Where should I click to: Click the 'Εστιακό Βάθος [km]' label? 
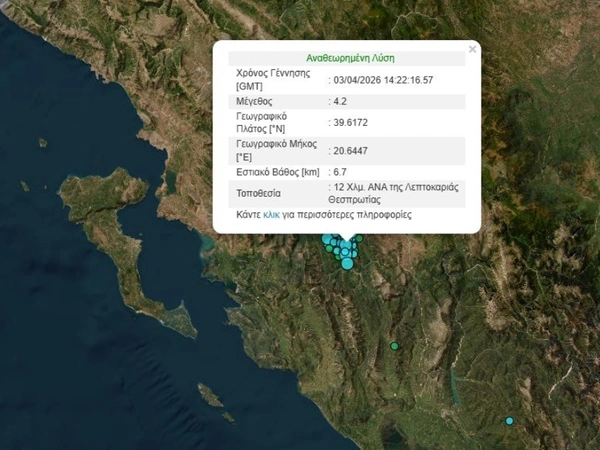pos(277,173)
